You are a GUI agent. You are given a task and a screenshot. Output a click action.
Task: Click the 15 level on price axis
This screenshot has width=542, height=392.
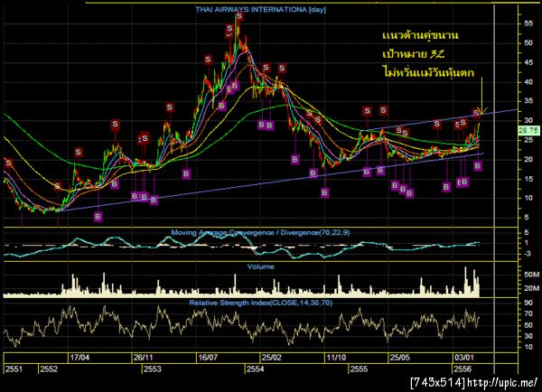[528, 179]
